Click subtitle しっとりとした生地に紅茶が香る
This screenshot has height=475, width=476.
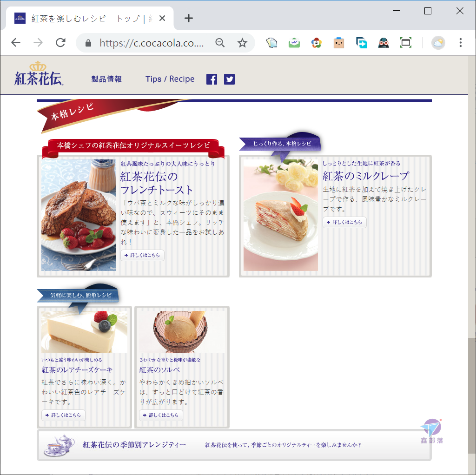(x=361, y=163)
